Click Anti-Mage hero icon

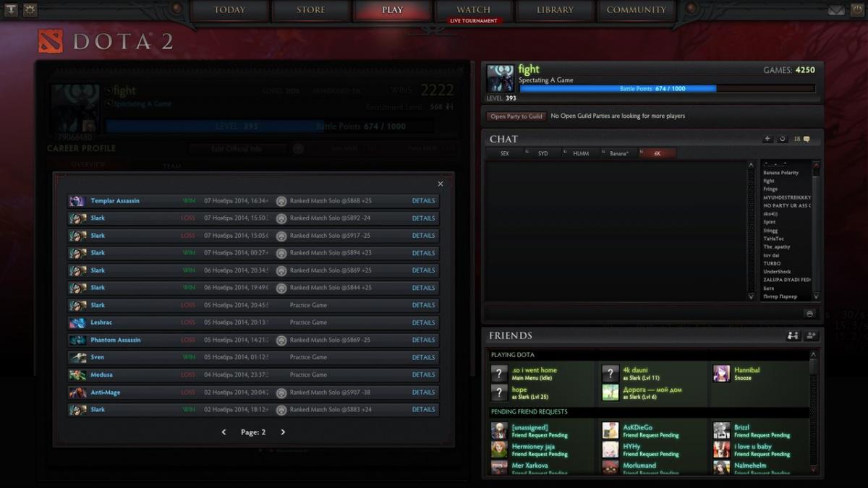pyautogui.click(x=77, y=393)
